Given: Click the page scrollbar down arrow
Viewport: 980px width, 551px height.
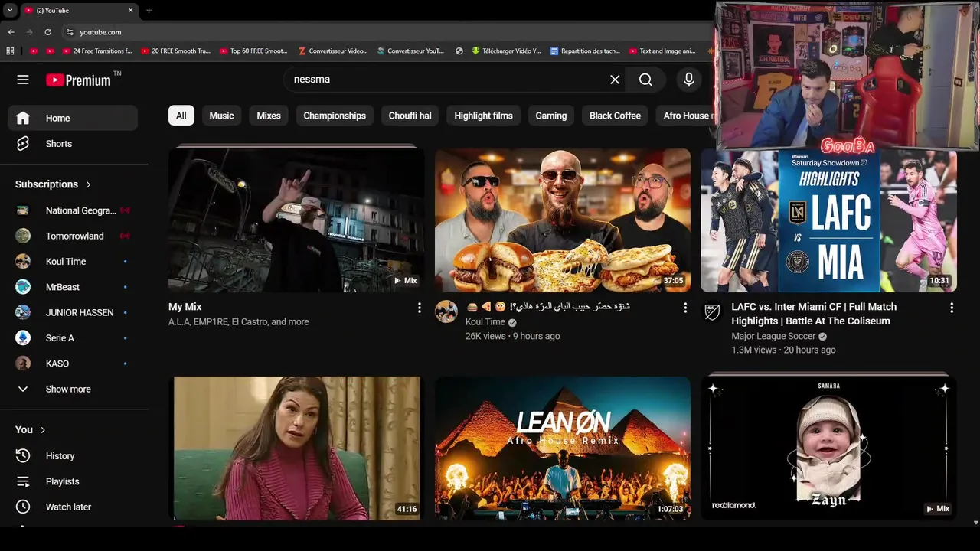Looking at the screenshot, I should point(975,523).
